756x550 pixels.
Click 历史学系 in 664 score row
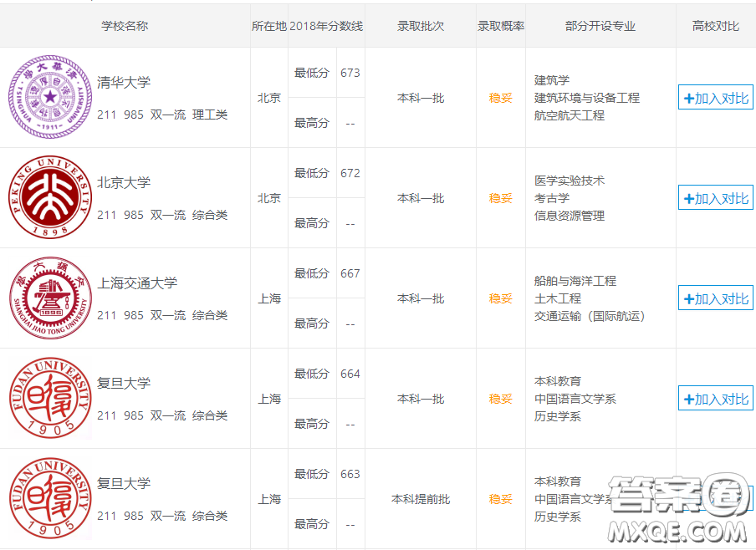[x=557, y=416]
